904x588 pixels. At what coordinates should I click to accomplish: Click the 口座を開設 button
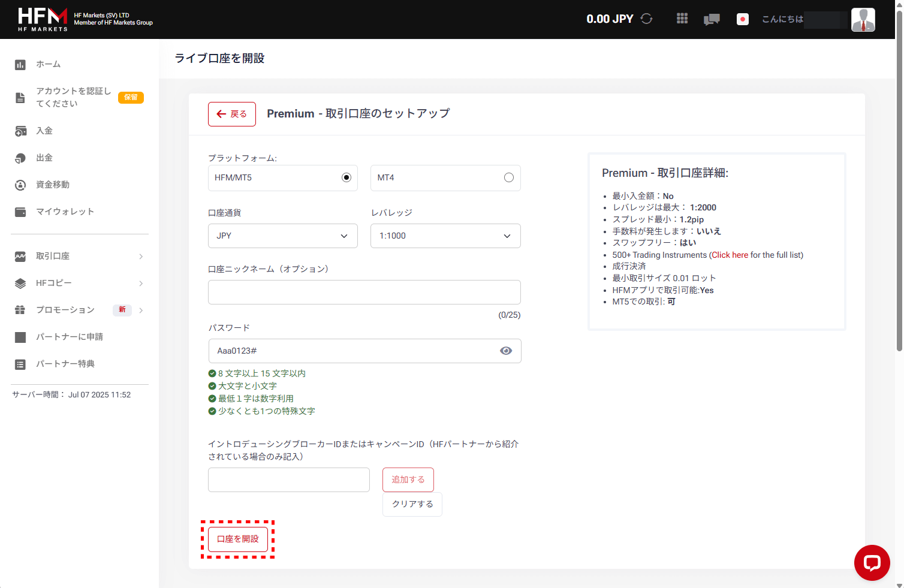pos(238,539)
